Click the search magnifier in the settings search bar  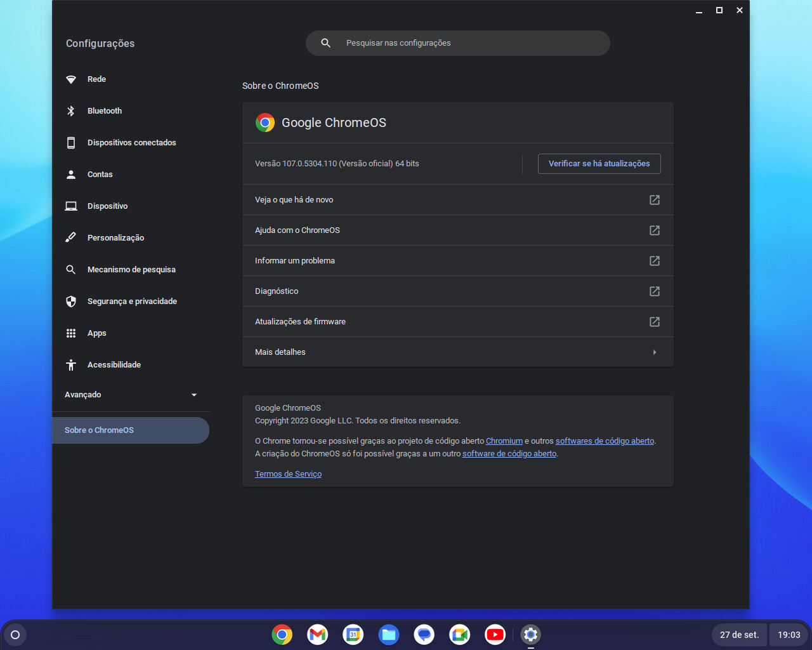pos(325,43)
